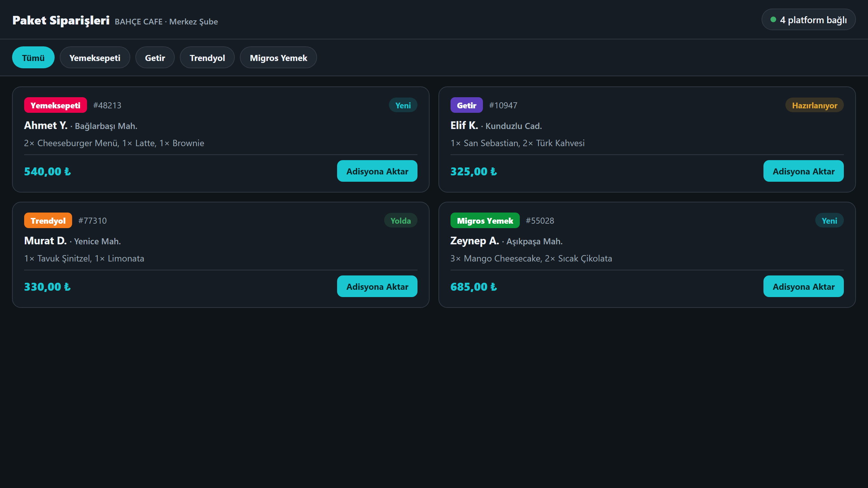Viewport: 868px width, 488px height.
Task: Click the Bağlarbaşı Mah. address
Action: (106, 126)
